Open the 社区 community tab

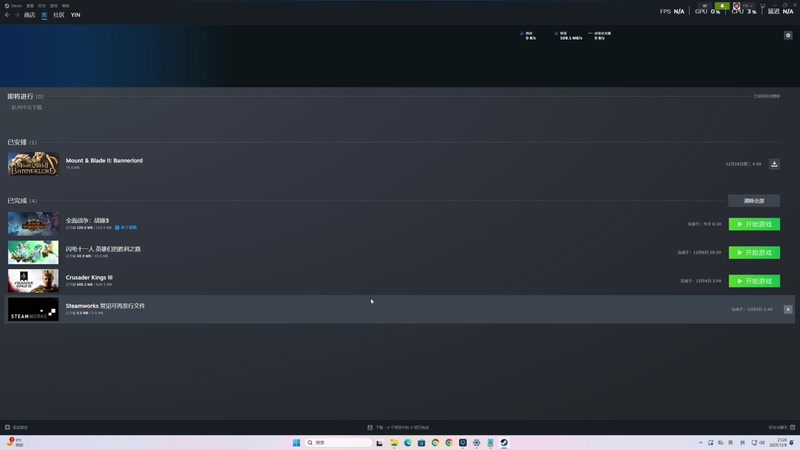click(59, 15)
